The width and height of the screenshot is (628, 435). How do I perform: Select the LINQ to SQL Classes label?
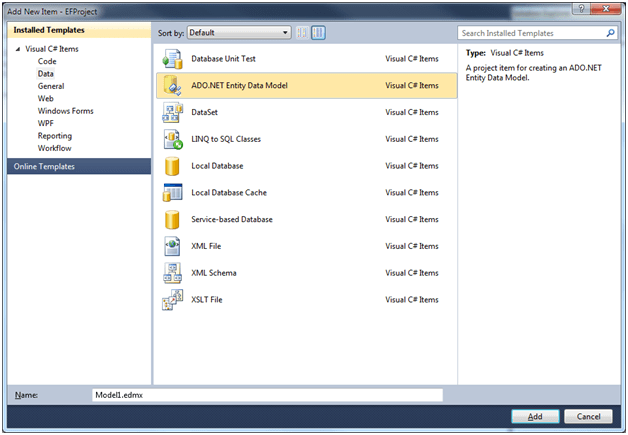(x=226, y=139)
